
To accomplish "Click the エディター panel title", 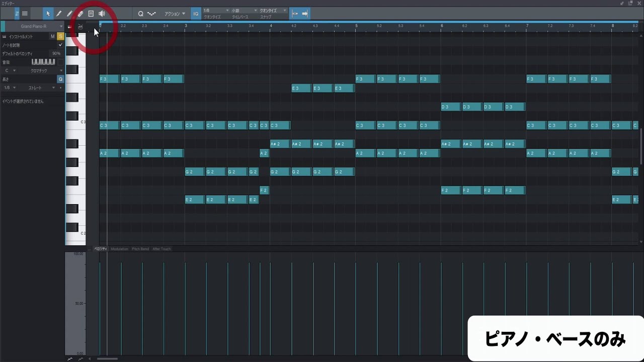I will tap(9, 3).
